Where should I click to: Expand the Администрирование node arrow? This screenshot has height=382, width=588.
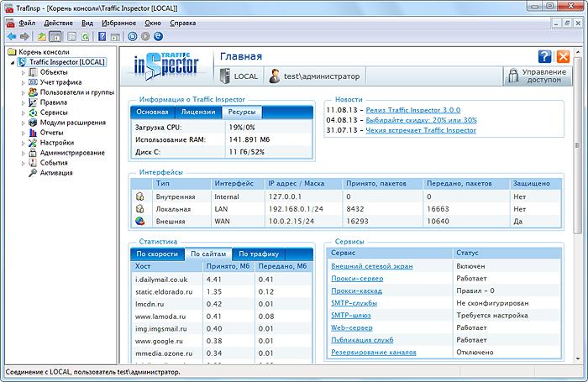[23, 154]
